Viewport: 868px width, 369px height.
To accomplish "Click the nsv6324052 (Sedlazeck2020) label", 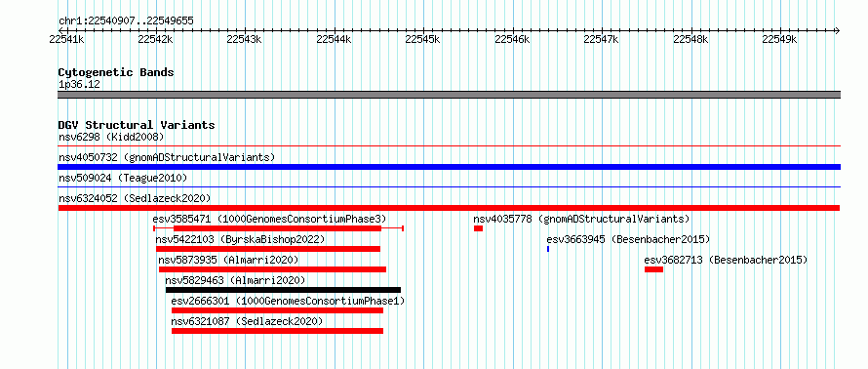I will 135,198.
